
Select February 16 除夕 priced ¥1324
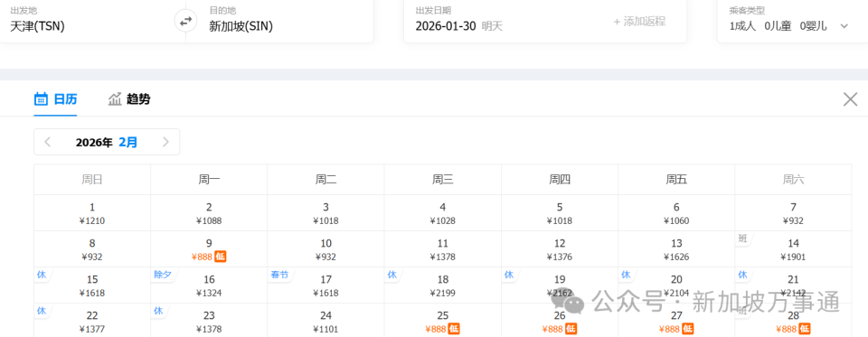point(209,286)
